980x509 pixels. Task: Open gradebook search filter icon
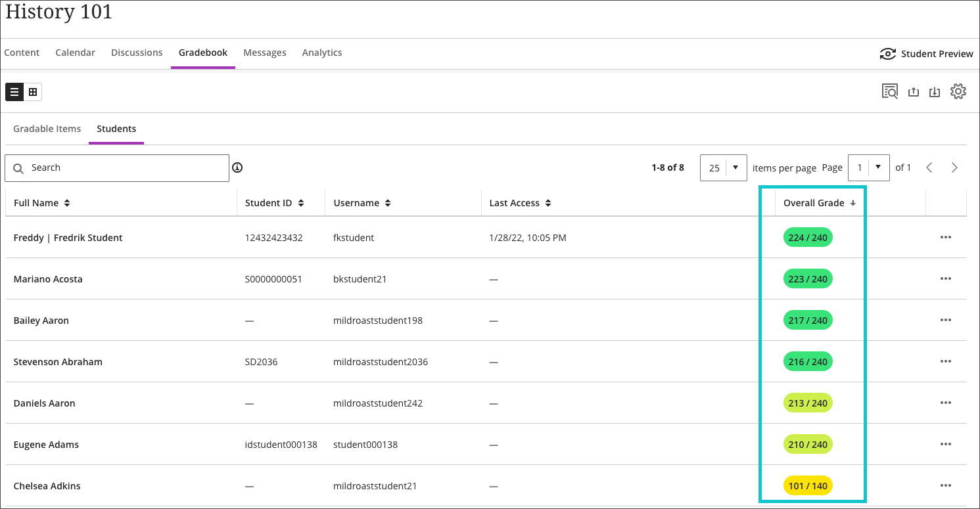pyautogui.click(x=890, y=92)
